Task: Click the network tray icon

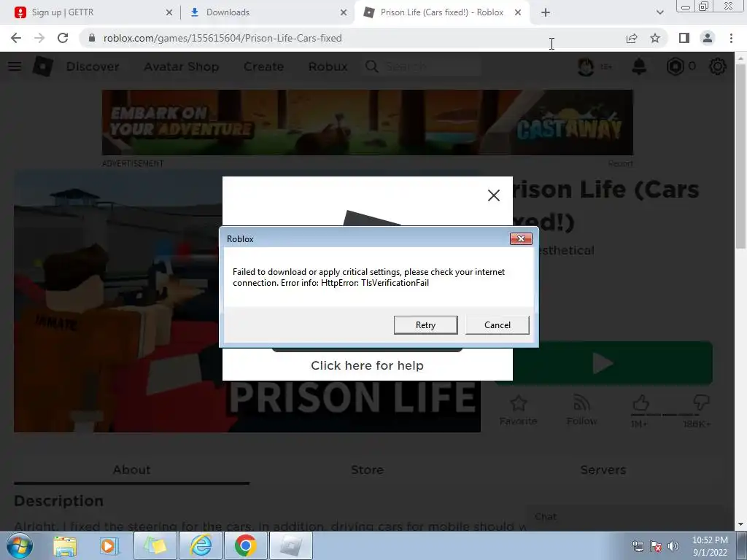Action: pos(638,547)
